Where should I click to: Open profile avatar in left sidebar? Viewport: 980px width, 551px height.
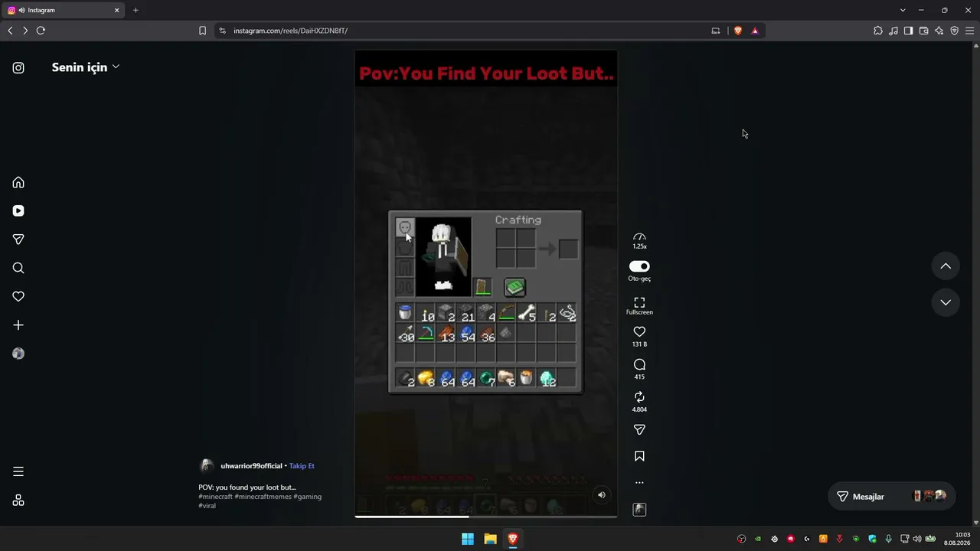pyautogui.click(x=18, y=354)
